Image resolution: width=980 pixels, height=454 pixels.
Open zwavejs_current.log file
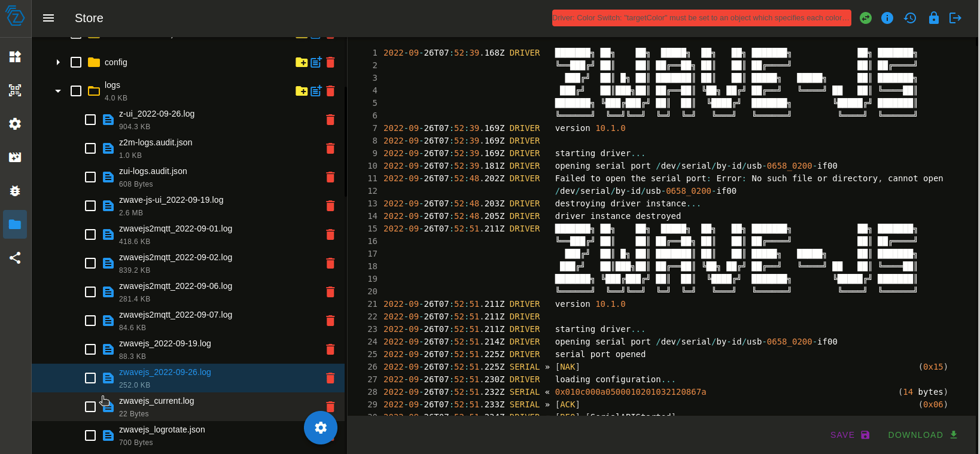point(156,401)
